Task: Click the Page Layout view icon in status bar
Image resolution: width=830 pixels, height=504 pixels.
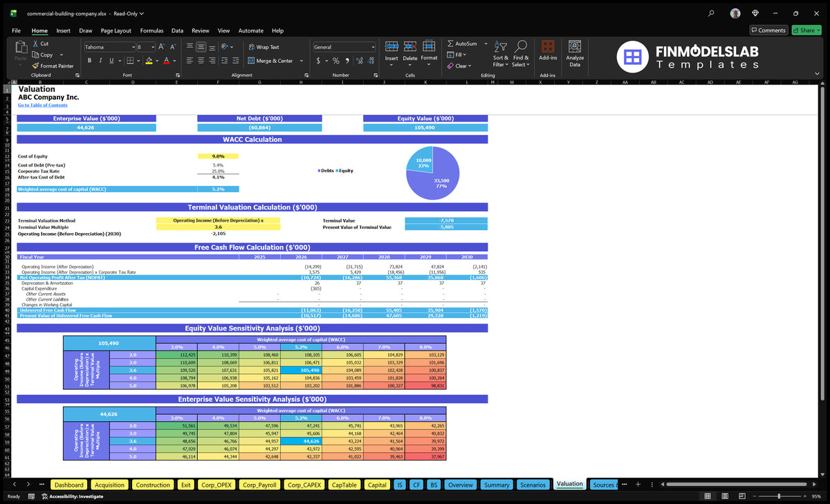Action: coord(723,496)
